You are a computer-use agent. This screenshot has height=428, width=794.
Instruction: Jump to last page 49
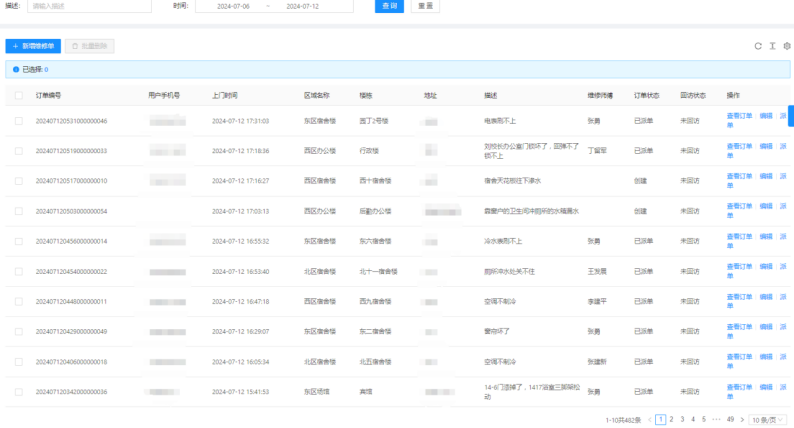click(730, 419)
